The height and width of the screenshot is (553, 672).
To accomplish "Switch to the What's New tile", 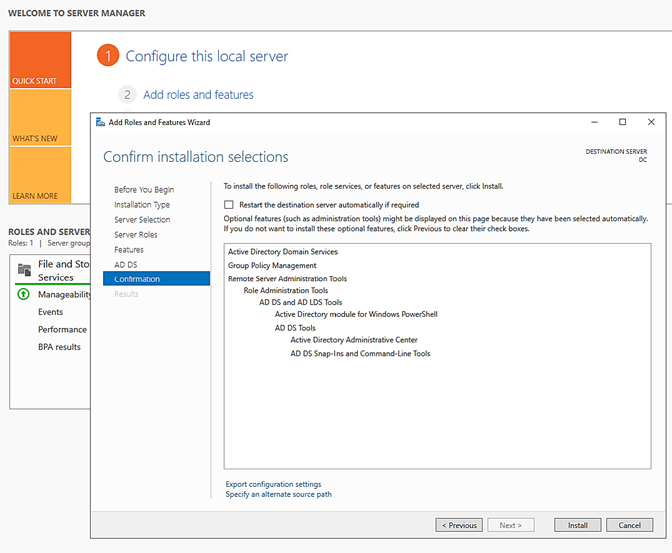I will click(x=40, y=117).
